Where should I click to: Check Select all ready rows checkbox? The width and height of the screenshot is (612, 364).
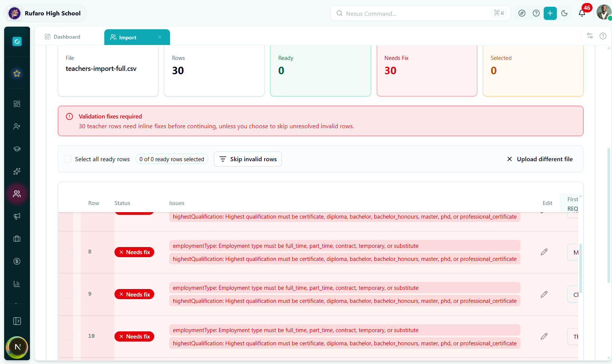[x=68, y=159]
